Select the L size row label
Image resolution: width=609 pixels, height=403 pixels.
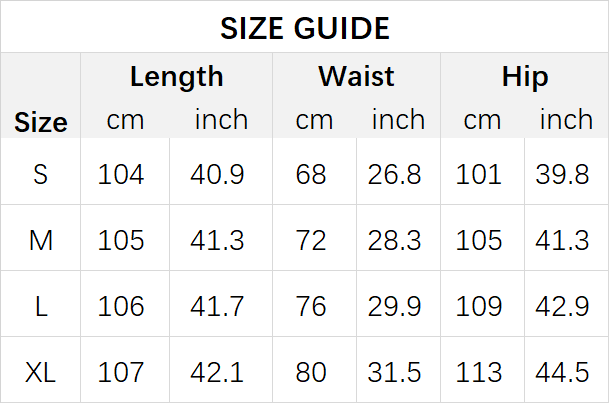coord(41,306)
